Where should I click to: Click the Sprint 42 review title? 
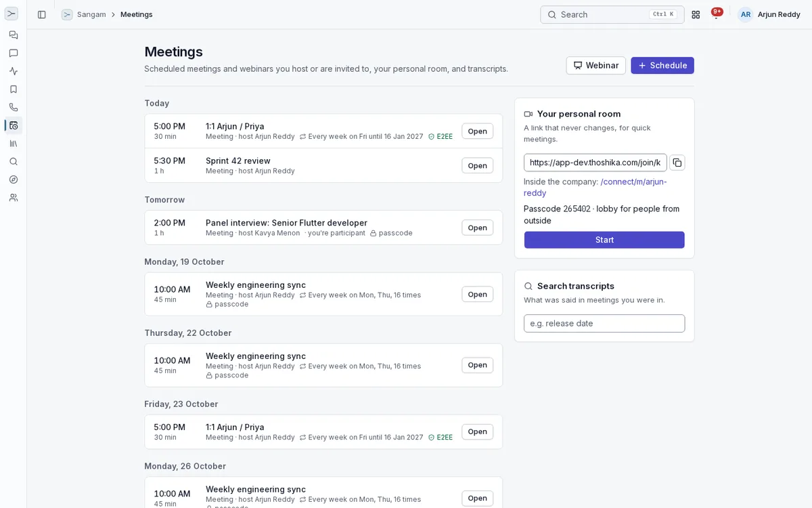238,161
